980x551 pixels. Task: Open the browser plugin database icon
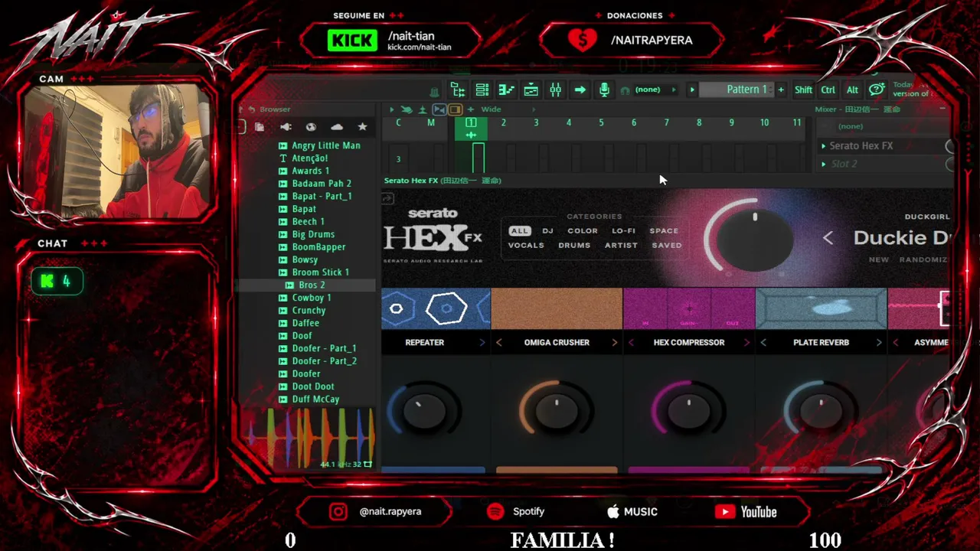[286, 127]
